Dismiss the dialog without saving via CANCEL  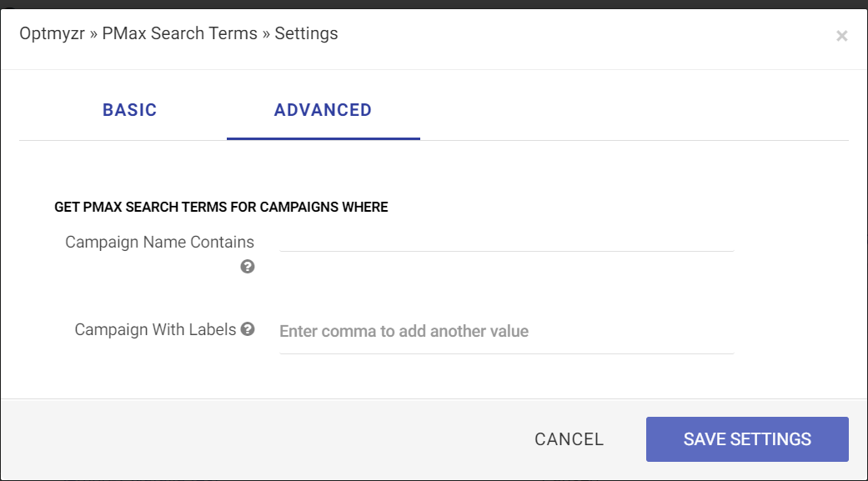pos(569,439)
